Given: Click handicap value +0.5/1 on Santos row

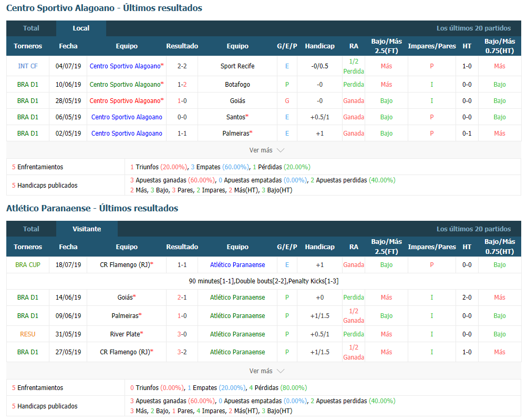Looking at the screenshot, I should 319,117.
